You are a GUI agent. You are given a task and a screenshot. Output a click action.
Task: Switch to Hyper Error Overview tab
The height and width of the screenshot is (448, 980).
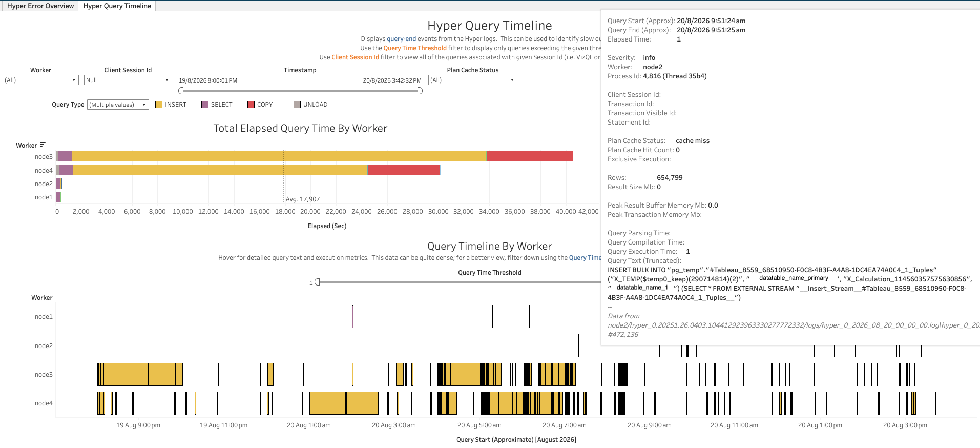[x=40, y=6]
